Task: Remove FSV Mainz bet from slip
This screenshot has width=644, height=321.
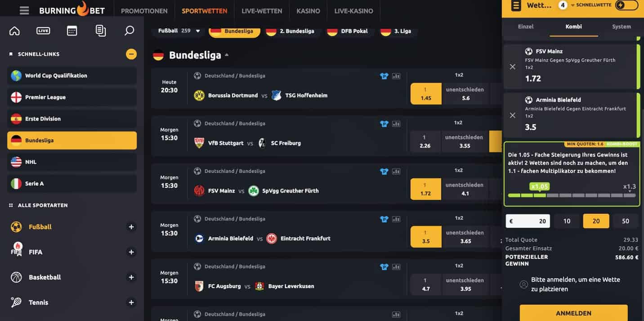Action: [512, 67]
